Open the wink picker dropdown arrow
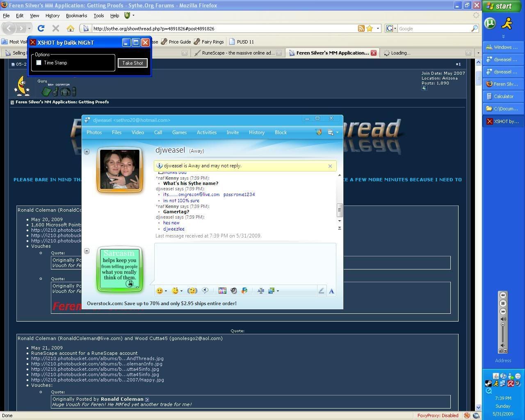The height and width of the screenshot is (420, 525). [181, 291]
